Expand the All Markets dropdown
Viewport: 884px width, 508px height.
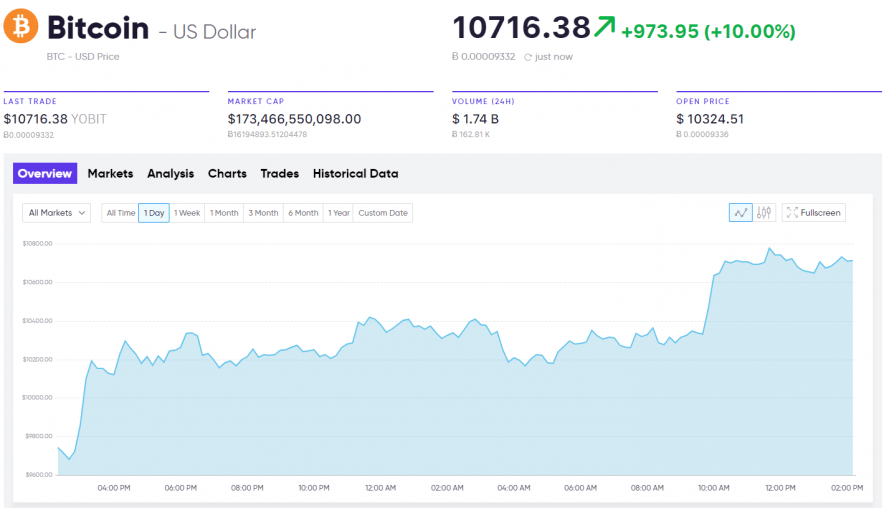[x=57, y=213]
